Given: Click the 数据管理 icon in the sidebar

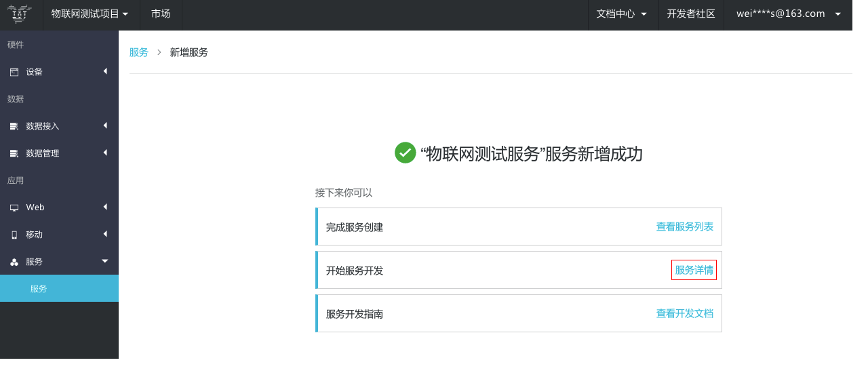Looking at the screenshot, I should [x=14, y=153].
